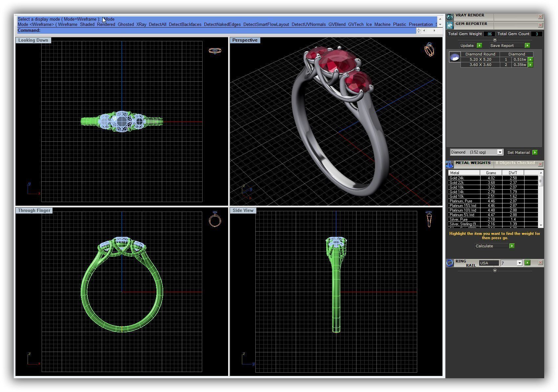Select the Gold 18k row
558x392 pixels.
[493, 187]
